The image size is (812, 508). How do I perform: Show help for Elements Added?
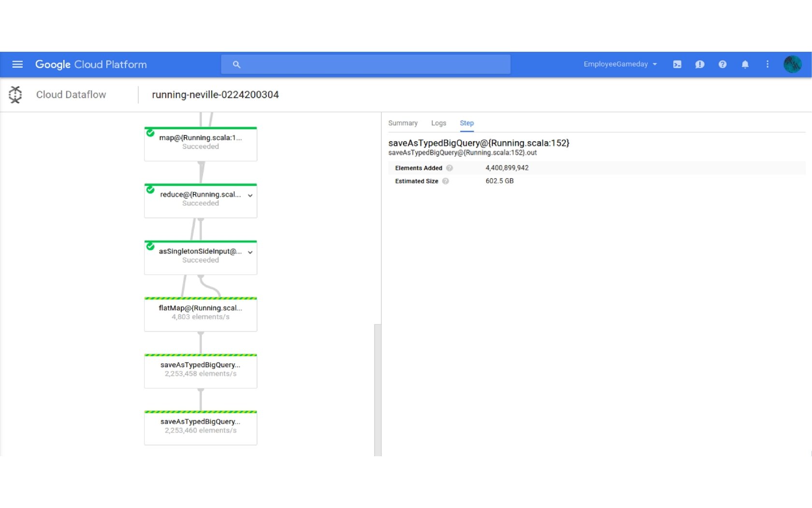click(449, 168)
